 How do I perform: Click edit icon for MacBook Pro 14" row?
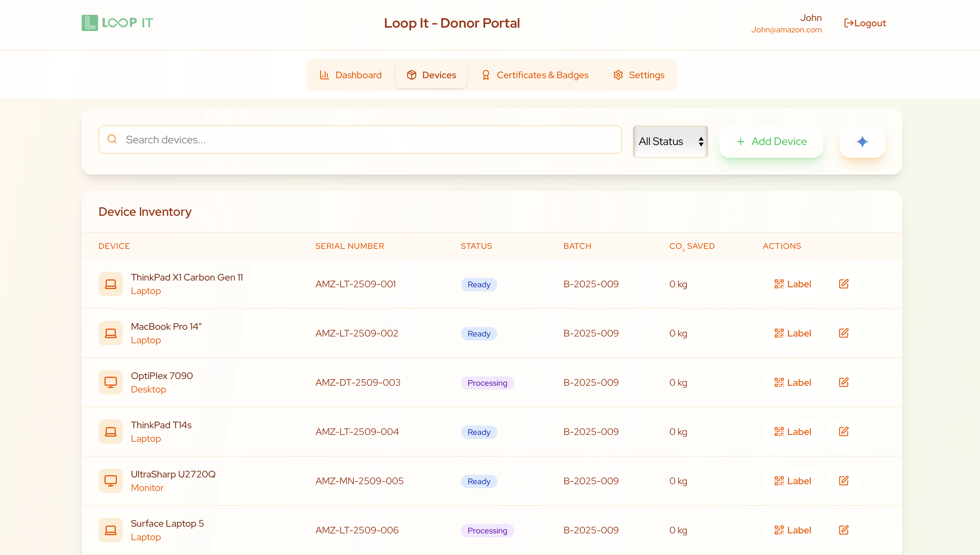[843, 333]
